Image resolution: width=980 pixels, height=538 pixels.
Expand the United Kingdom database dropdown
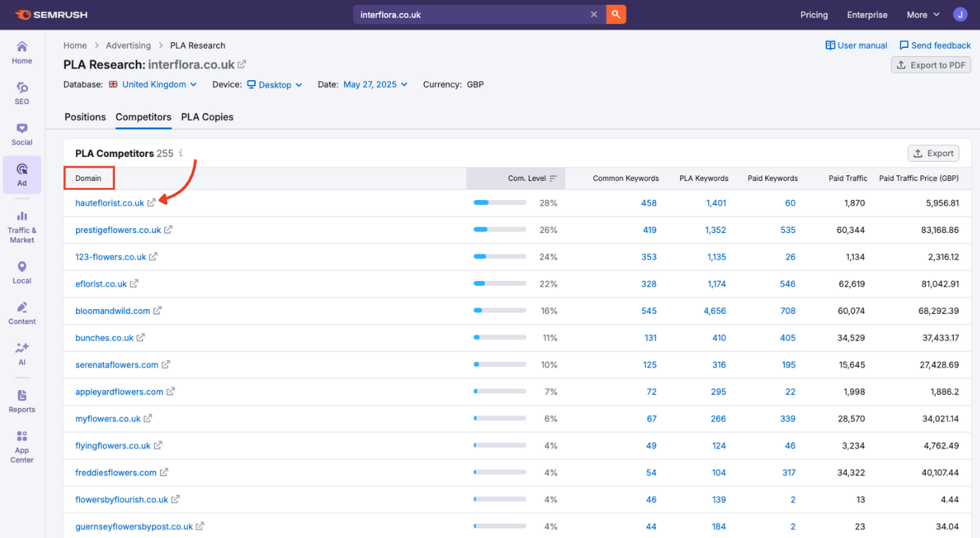pyautogui.click(x=154, y=85)
